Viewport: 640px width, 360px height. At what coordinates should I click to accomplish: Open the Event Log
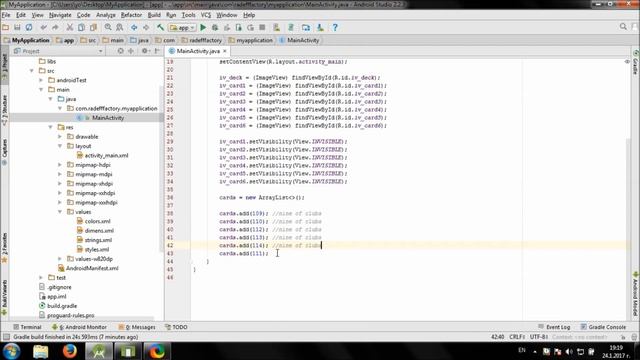[x=554, y=327]
